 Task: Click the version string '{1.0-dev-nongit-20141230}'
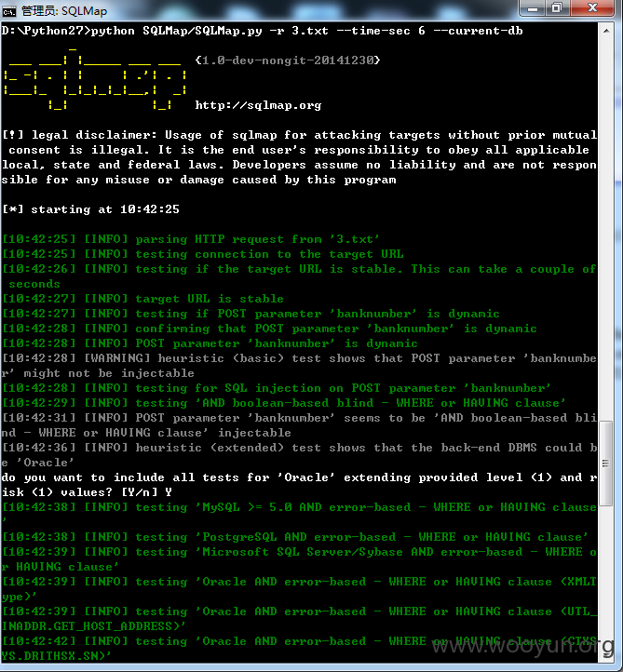tap(288, 60)
